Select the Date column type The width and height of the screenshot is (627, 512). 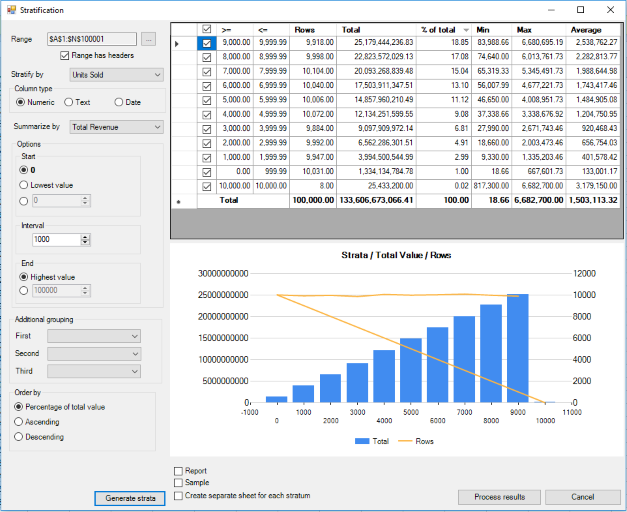(118, 102)
